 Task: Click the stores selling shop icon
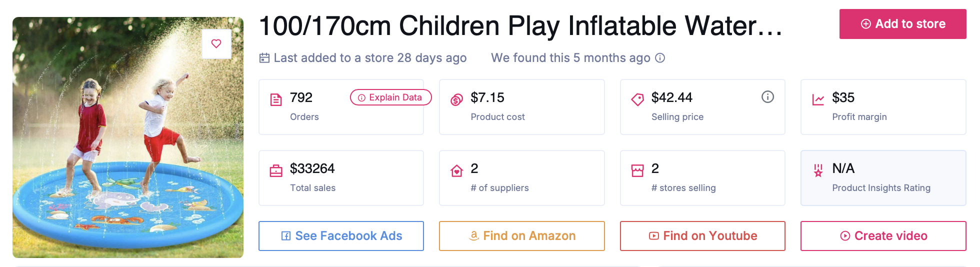click(637, 171)
